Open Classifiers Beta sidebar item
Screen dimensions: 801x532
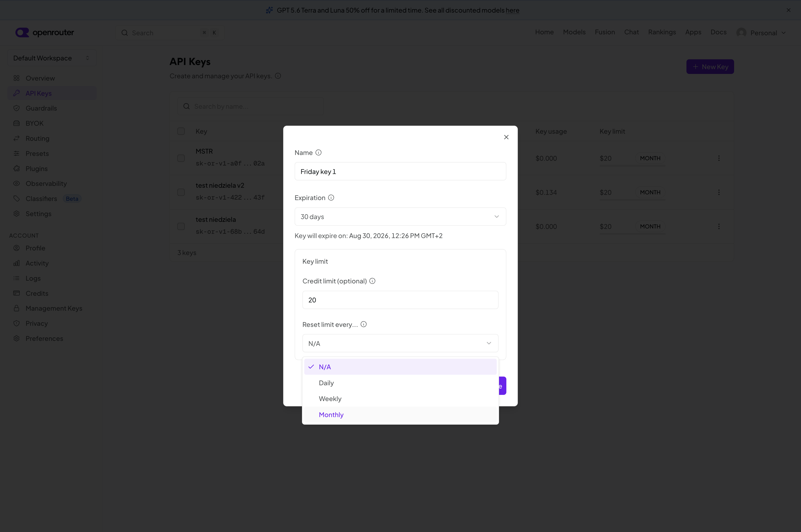(x=52, y=198)
